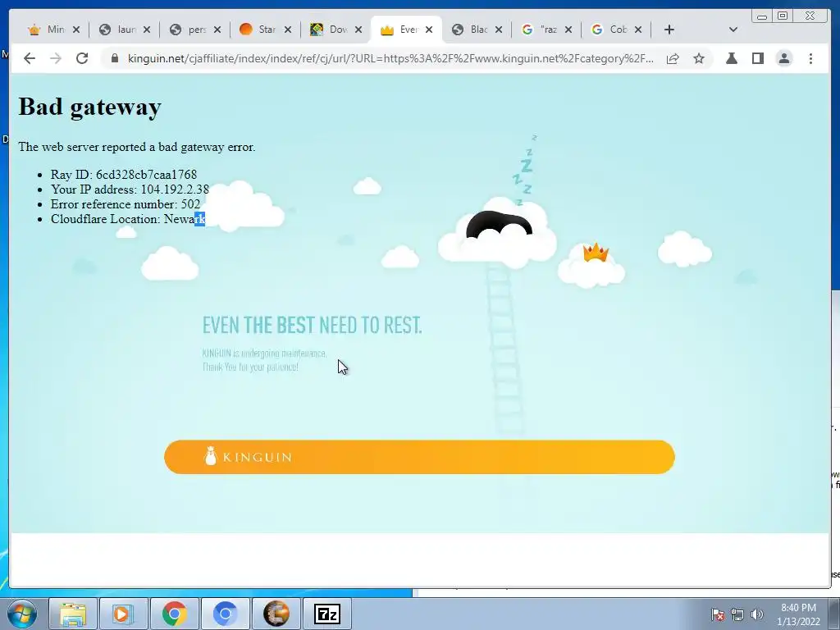The height and width of the screenshot is (630, 840).
Task: Click 'KINGUIN is undergoing maintenance' text
Action: coord(265,354)
